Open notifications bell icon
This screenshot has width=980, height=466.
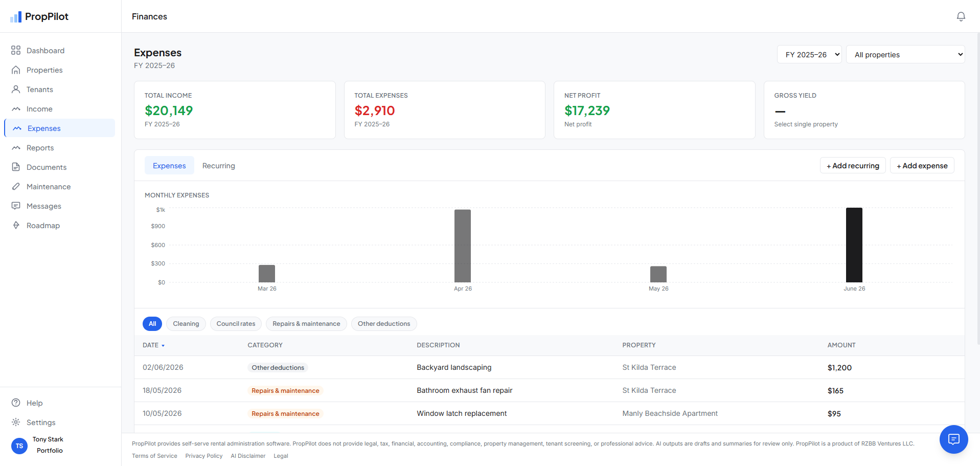click(961, 16)
